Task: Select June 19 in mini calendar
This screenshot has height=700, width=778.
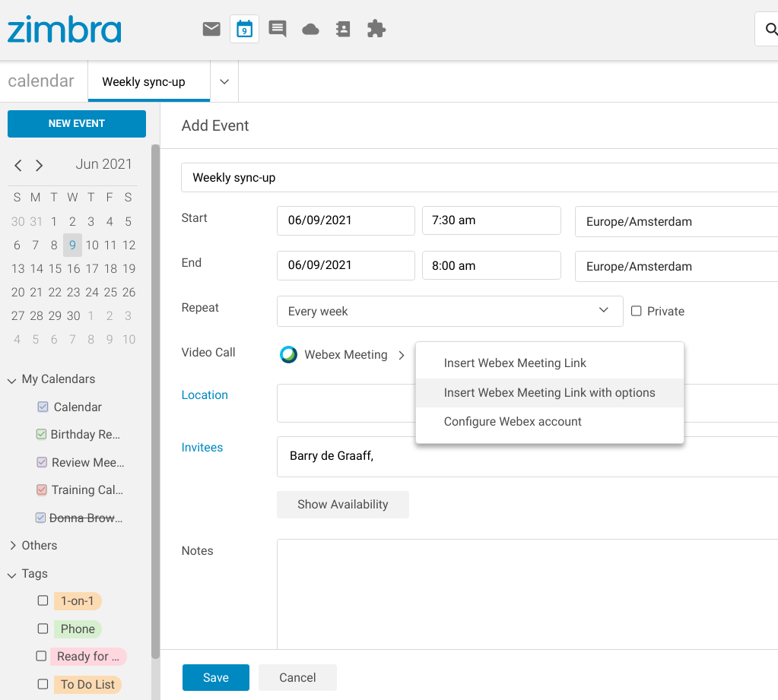Action: 129,269
